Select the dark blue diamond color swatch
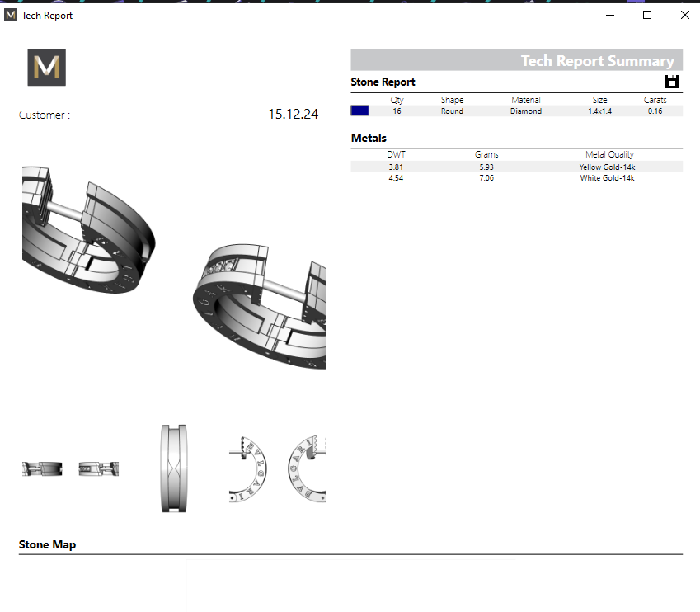This screenshot has height=612, width=700. click(x=360, y=111)
